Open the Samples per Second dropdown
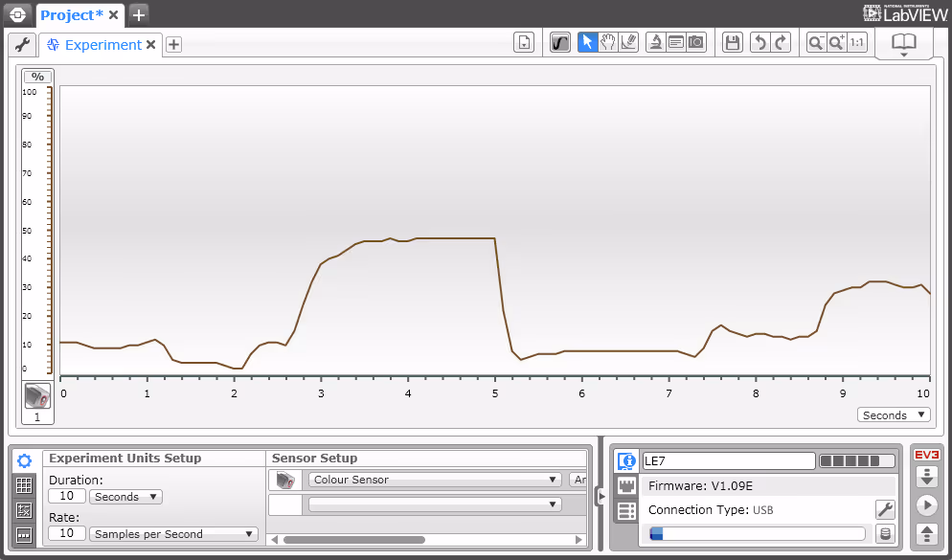The image size is (952, 560). click(173, 534)
